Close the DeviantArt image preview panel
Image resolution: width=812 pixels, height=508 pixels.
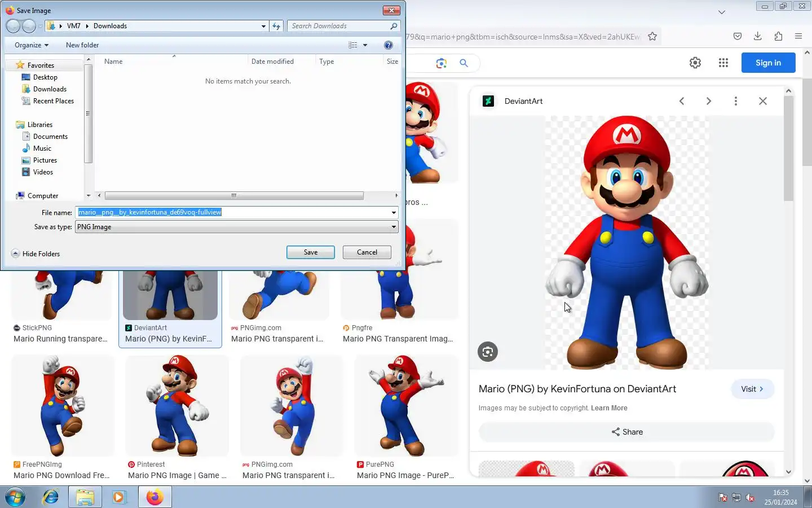(x=763, y=101)
